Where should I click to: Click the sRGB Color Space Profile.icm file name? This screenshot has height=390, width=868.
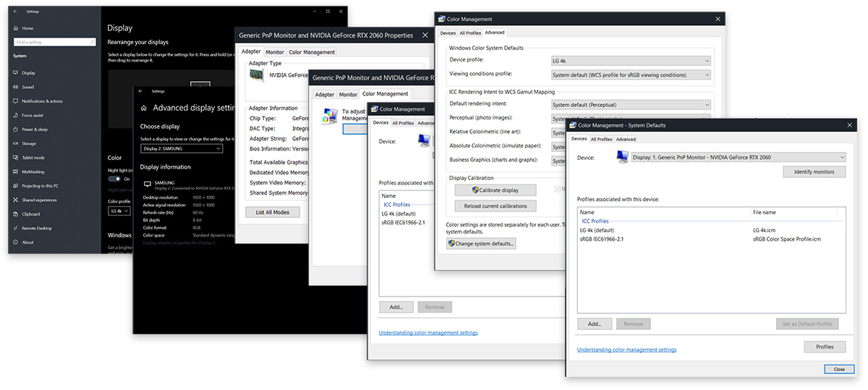click(x=787, y=239)
